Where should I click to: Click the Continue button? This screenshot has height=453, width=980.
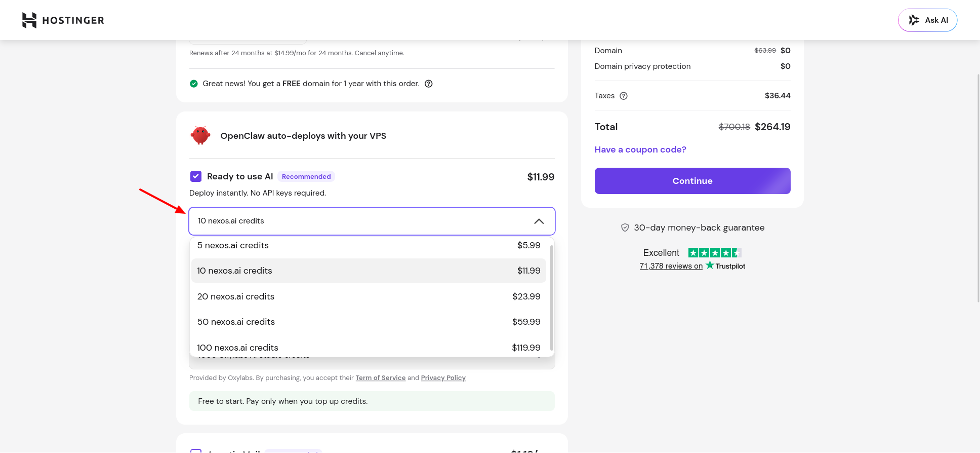pyautogui.click(x=692, y=181)
